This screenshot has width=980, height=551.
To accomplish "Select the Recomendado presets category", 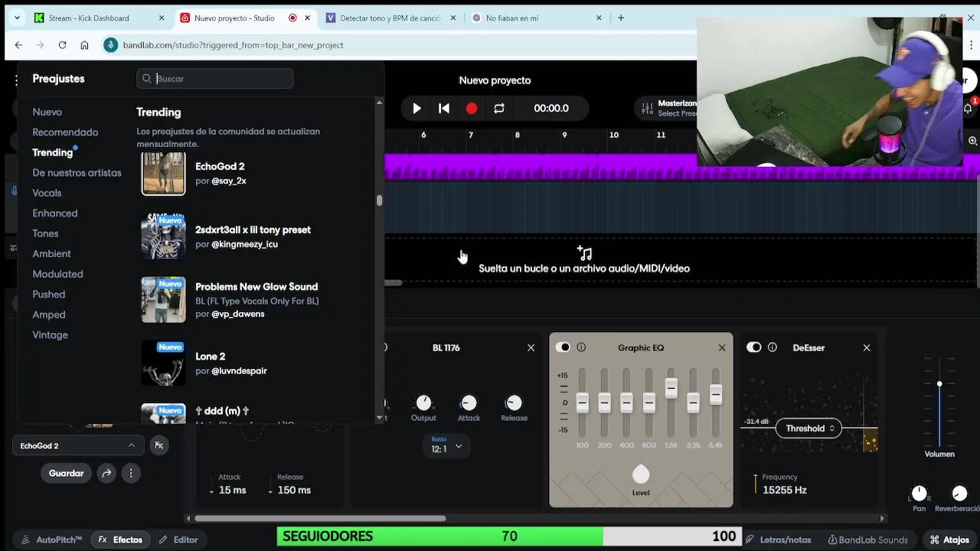I will click(65, 132).
